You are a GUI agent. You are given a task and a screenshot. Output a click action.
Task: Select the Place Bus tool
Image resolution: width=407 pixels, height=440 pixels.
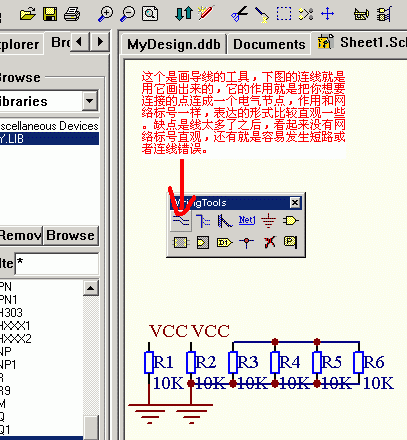(203, 221)
